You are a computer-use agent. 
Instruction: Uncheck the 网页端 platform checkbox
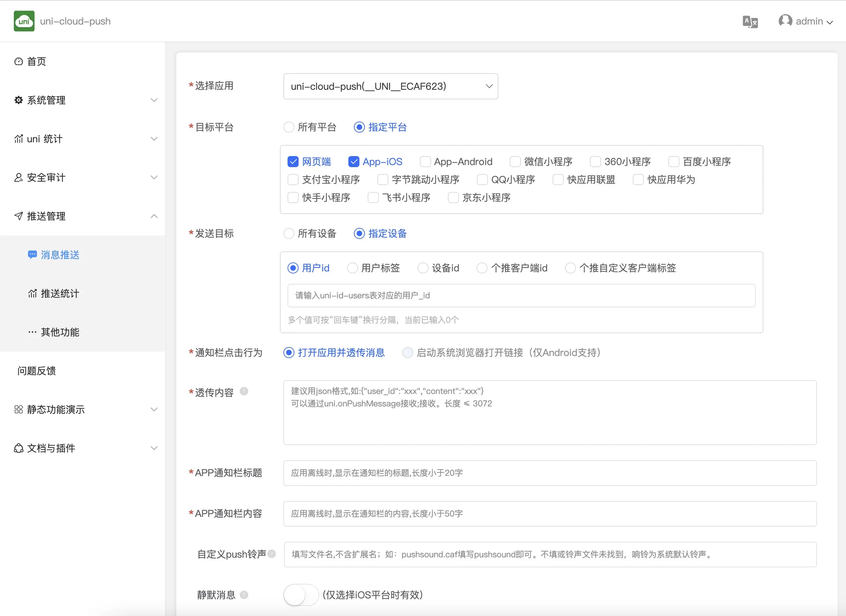point(293,162)
